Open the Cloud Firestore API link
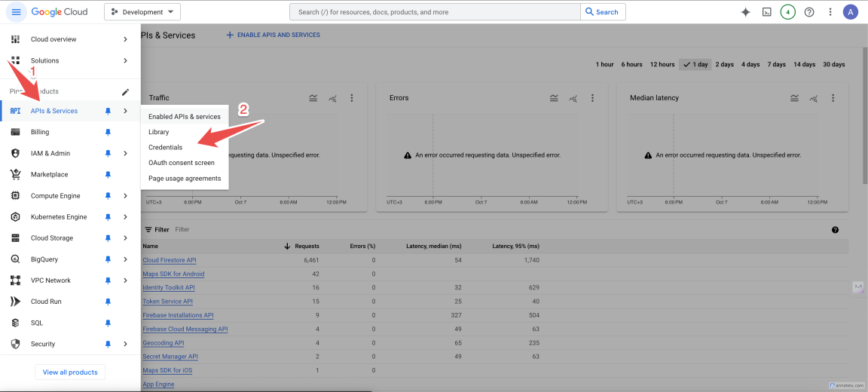The image size is (868, 392). pyautogui.click(x=169, y=260)
